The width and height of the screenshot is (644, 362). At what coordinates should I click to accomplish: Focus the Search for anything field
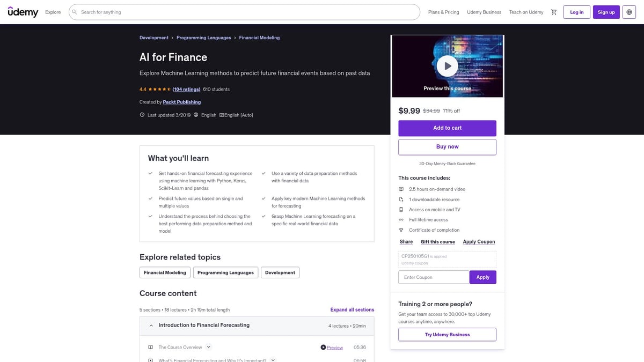[x=244, y=12]
